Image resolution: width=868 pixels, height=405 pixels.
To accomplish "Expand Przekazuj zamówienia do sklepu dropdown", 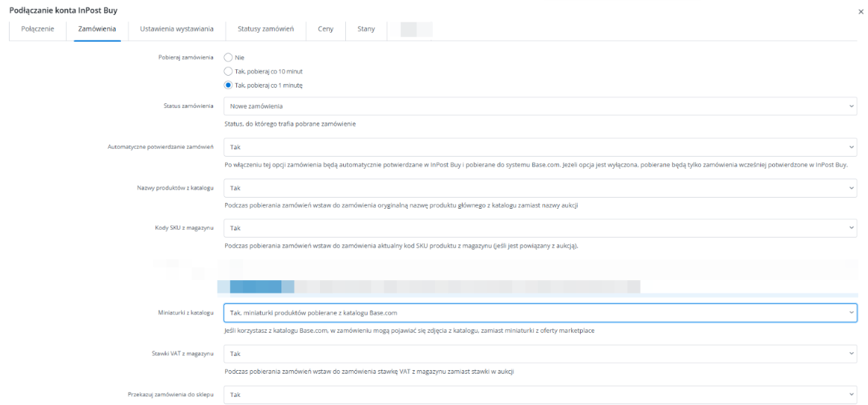I will (x=540, y=394).
